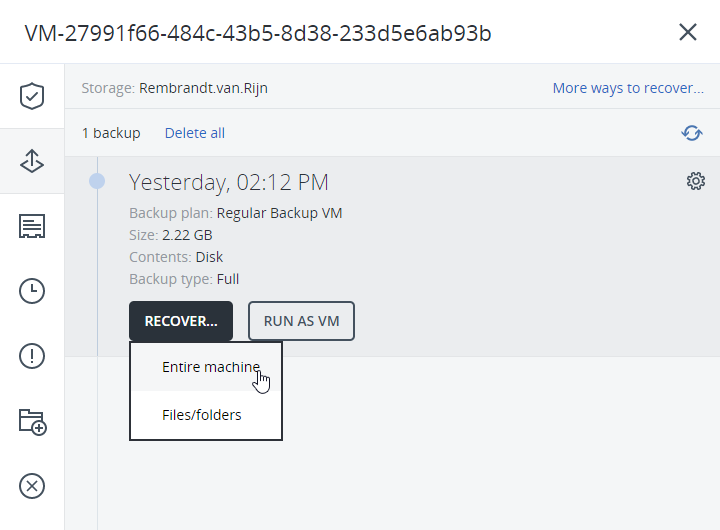Open More ways to recover link
Screen dimensions: 720x530
point(628,88)
